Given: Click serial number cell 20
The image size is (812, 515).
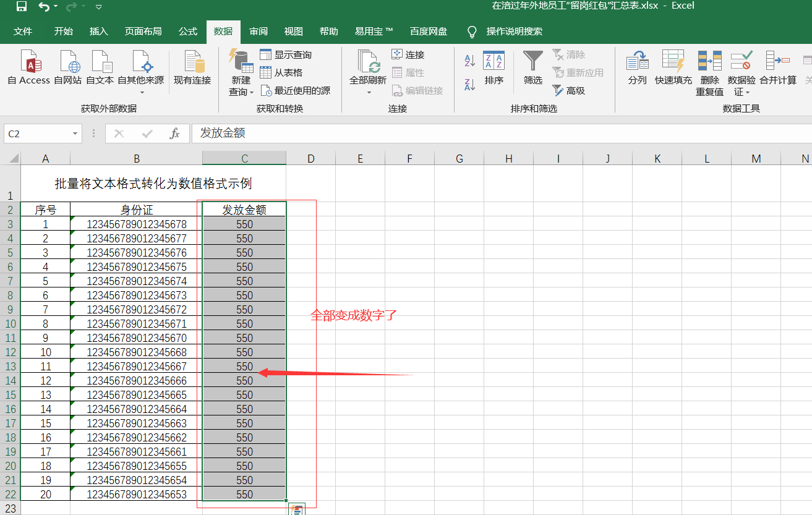Looking at the screenshot, I should (x=45, y=494).
